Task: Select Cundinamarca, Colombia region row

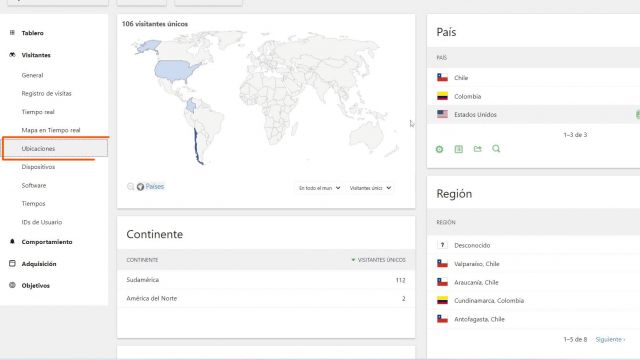Action: point(533,300)
